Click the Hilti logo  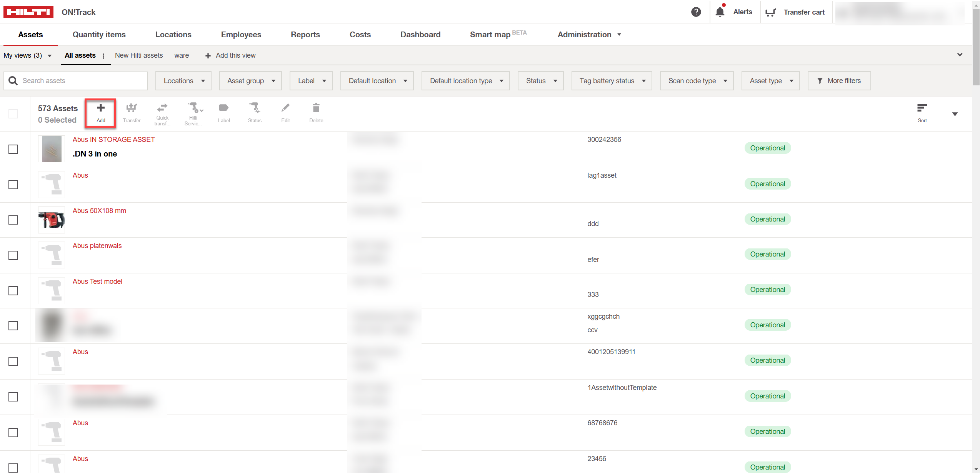[28, 12]
